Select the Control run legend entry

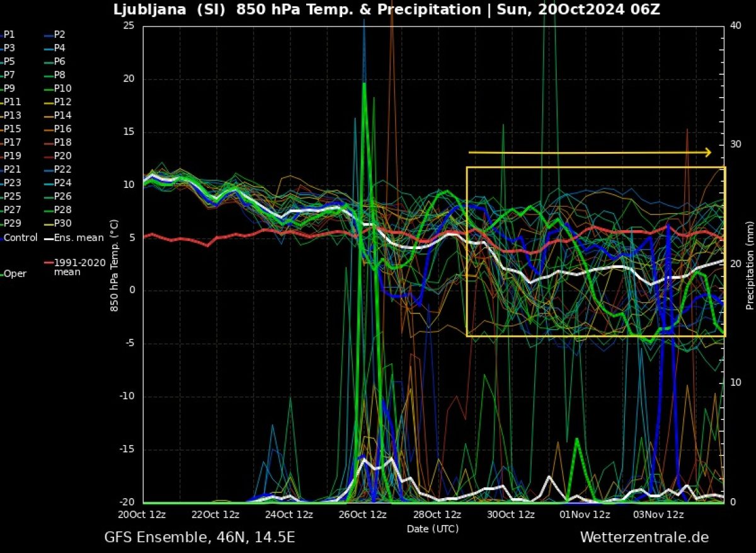(20, 238)
